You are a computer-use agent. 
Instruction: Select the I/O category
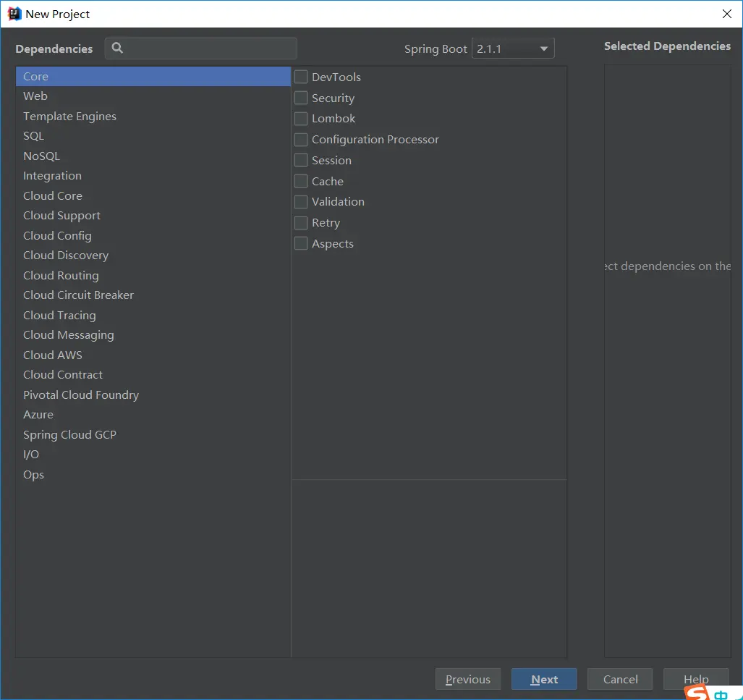click(153, 455)
